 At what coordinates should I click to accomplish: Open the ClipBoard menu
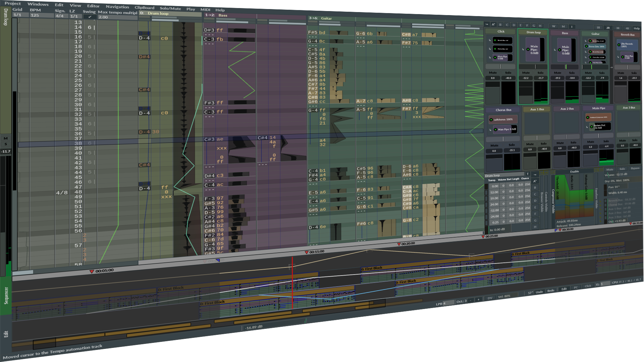tap(145, 8)
